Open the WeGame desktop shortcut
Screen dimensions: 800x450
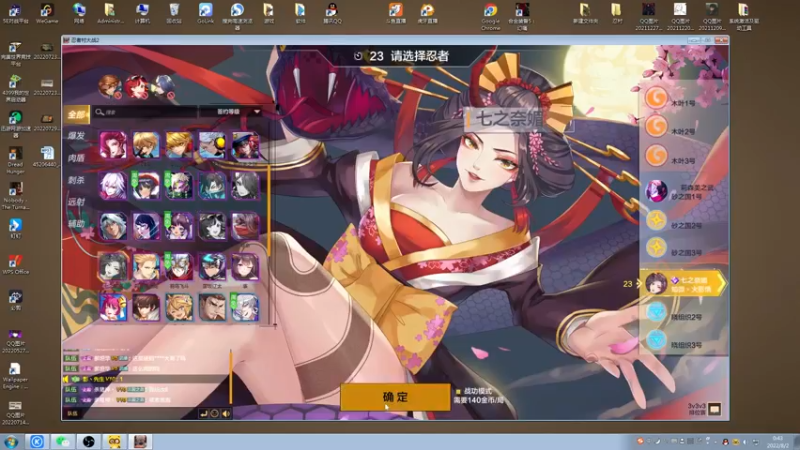47,13
